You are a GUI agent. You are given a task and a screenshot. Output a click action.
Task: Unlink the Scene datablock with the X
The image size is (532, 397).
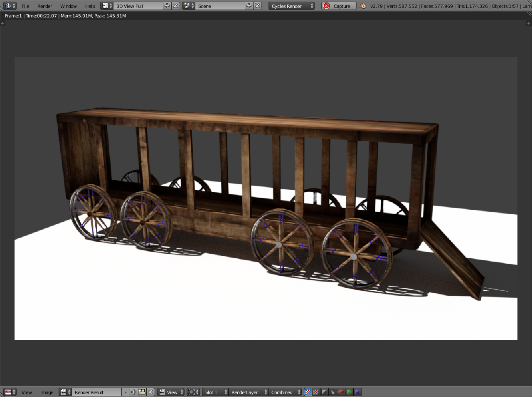[x=256, y=6]
